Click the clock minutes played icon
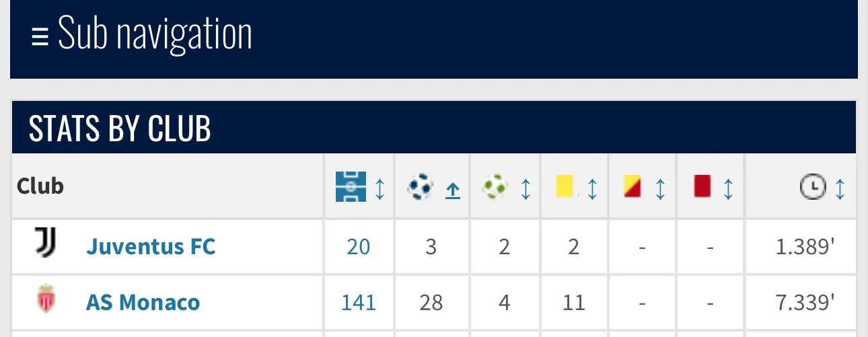 coord(812,187)
